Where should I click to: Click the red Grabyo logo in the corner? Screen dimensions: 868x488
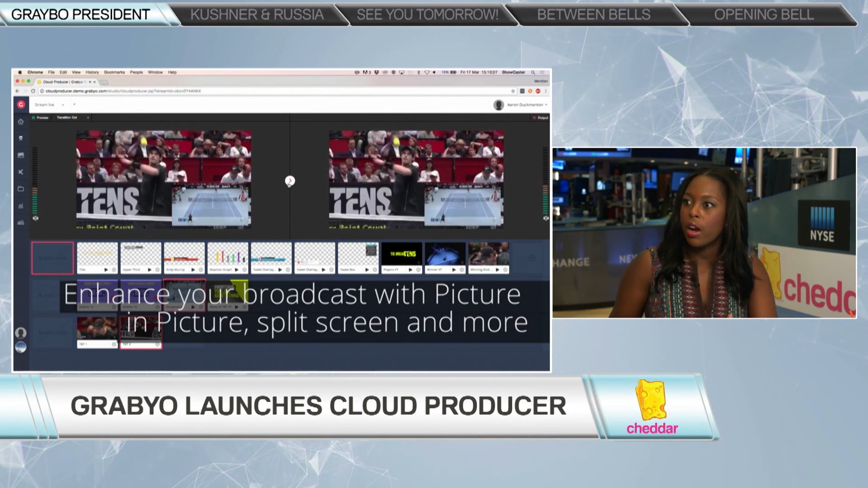coord(21,104)
